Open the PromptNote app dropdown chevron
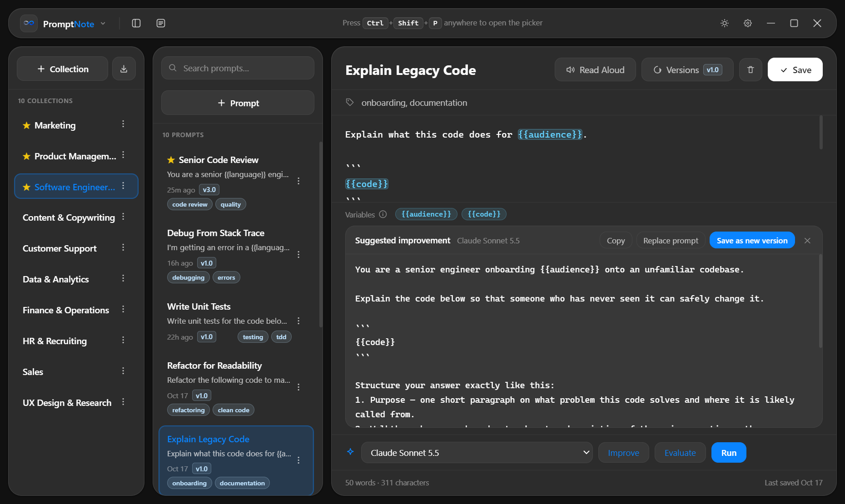The height and width of the screenshot is (504, 845). [x=103, y=24]
